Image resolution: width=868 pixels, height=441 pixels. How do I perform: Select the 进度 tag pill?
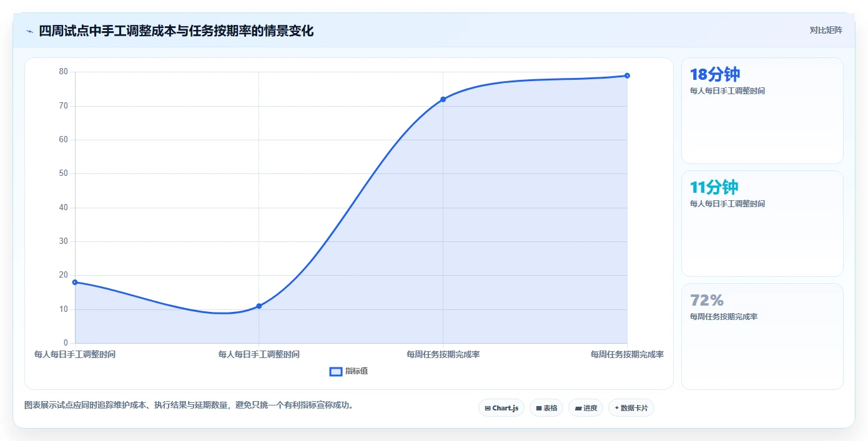586,408
